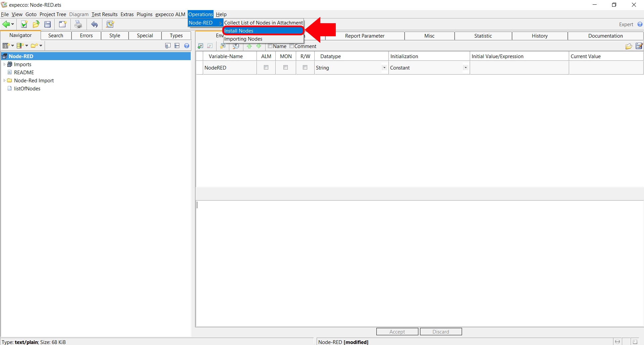
Task: Enable the MON checkbox for NodeRED
Action: 285,68
